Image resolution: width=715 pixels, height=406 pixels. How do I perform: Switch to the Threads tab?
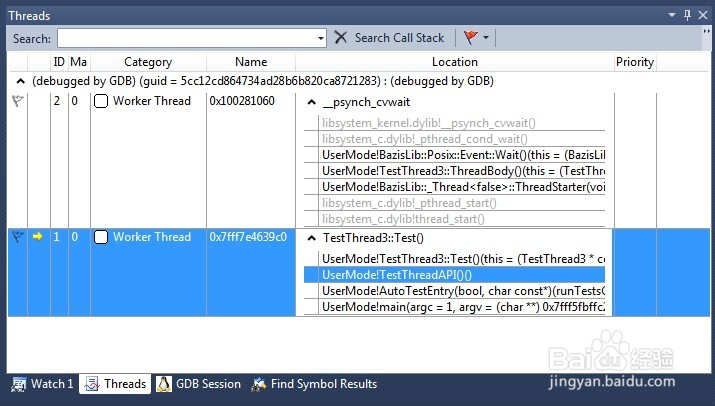click(x=115, y=384)
